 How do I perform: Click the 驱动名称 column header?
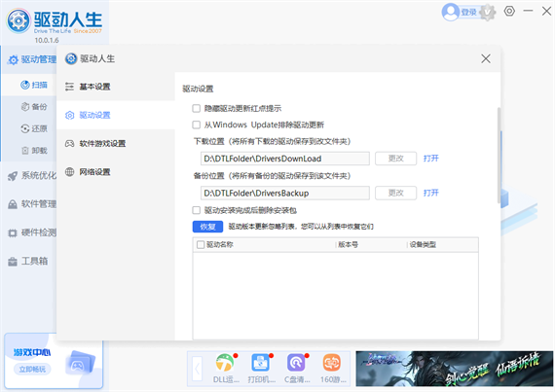tap(219, 244)
